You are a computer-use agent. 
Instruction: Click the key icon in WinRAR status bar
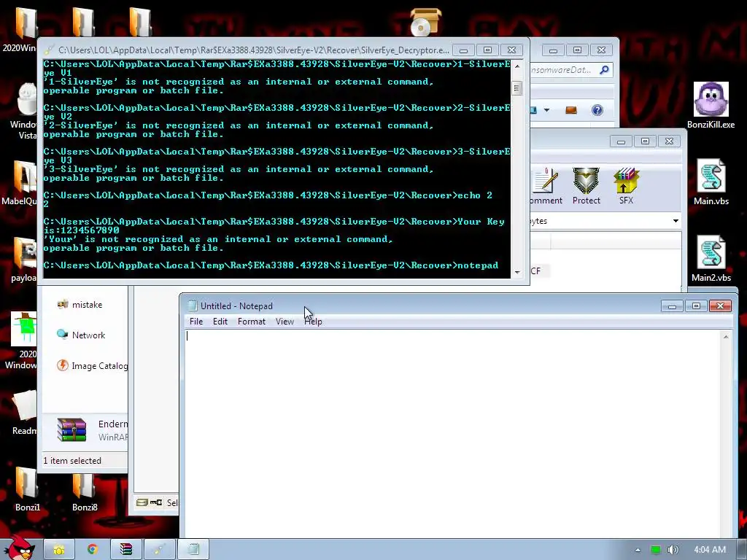pos(156,502)
